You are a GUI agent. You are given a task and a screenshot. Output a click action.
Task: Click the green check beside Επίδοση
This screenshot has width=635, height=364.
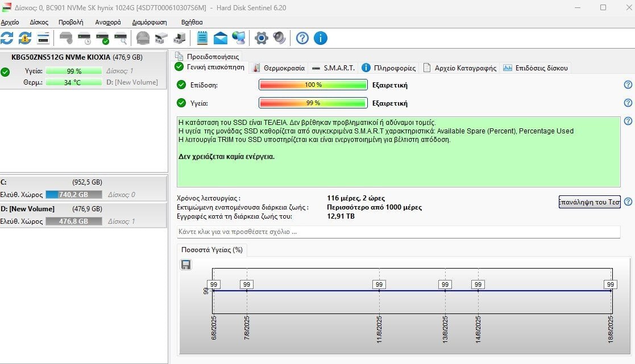click(181, 85)
